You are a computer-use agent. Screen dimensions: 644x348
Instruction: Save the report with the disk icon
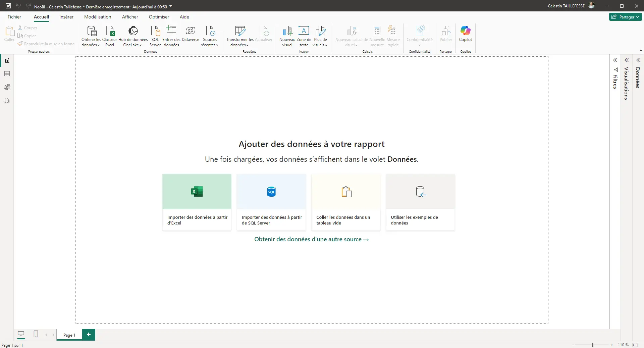coord(8,6)
